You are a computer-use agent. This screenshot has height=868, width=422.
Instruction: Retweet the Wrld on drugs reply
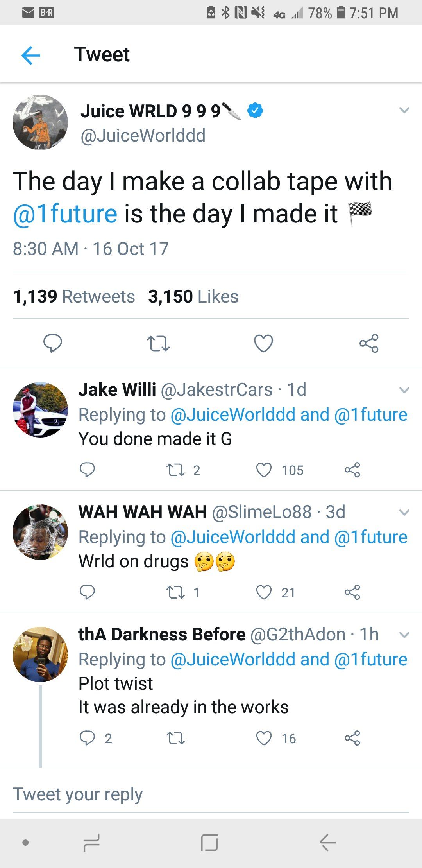pos(176,592)
